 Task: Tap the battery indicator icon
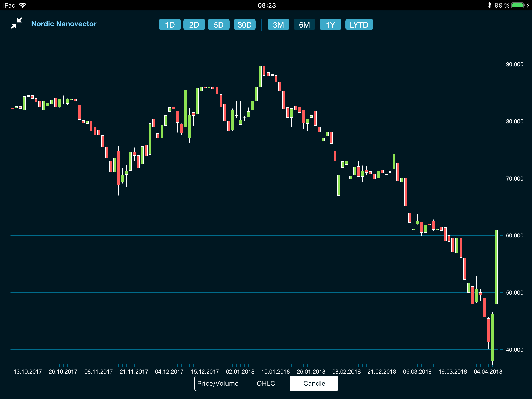point(518,5)
